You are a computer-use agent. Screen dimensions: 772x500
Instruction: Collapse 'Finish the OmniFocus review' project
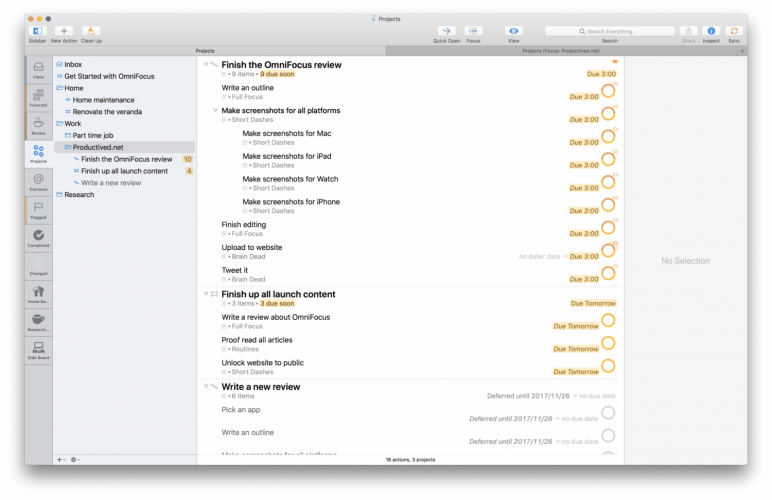click(205, 64)
